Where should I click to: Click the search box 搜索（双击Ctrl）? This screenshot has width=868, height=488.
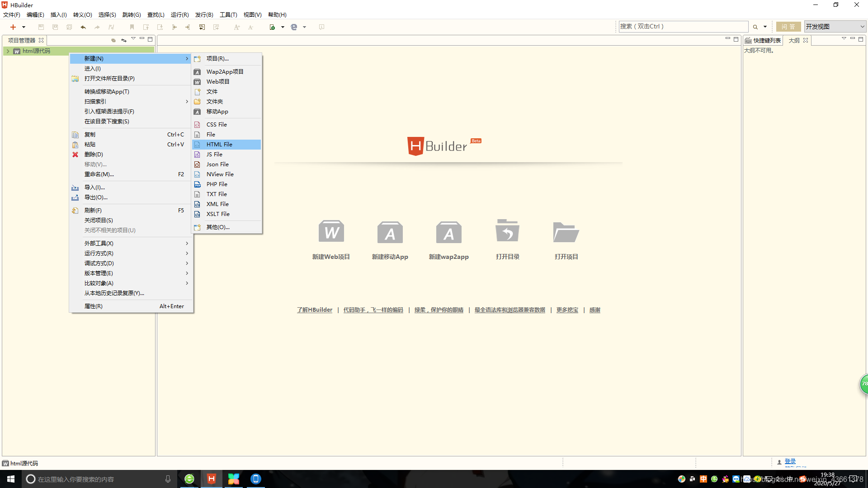click(683, 27)
